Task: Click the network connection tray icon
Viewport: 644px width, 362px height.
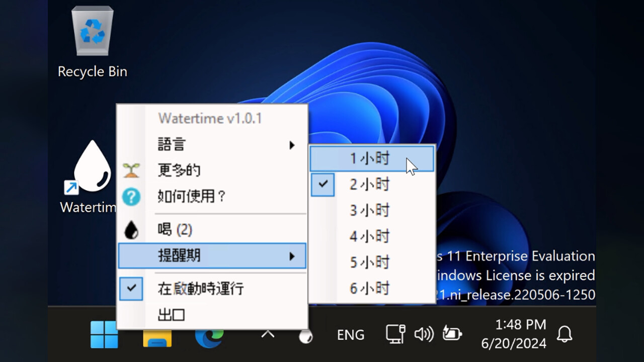Action: (395, 334)
